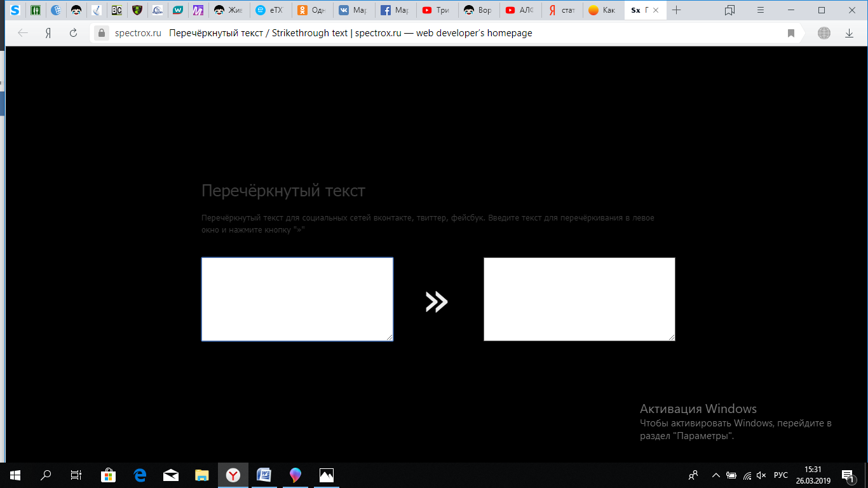
Task: Open the People icon in system tray
Action: click(x=693, y=475)
